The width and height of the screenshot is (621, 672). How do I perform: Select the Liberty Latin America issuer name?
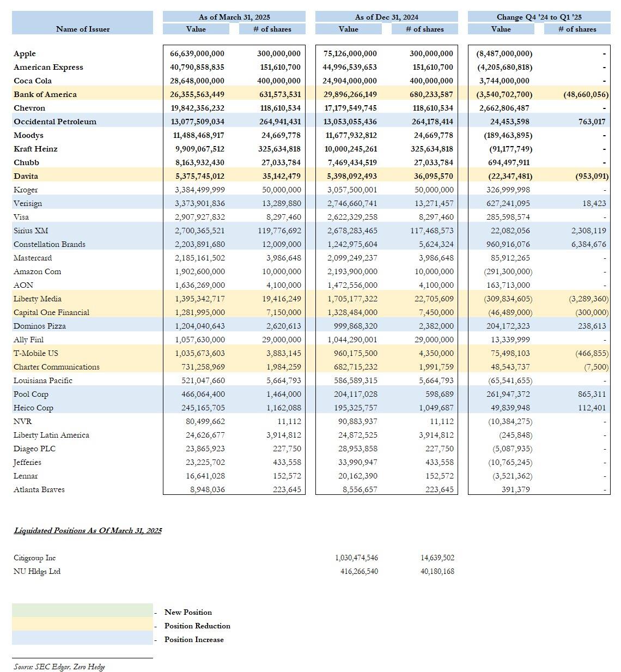coord(51,435)
